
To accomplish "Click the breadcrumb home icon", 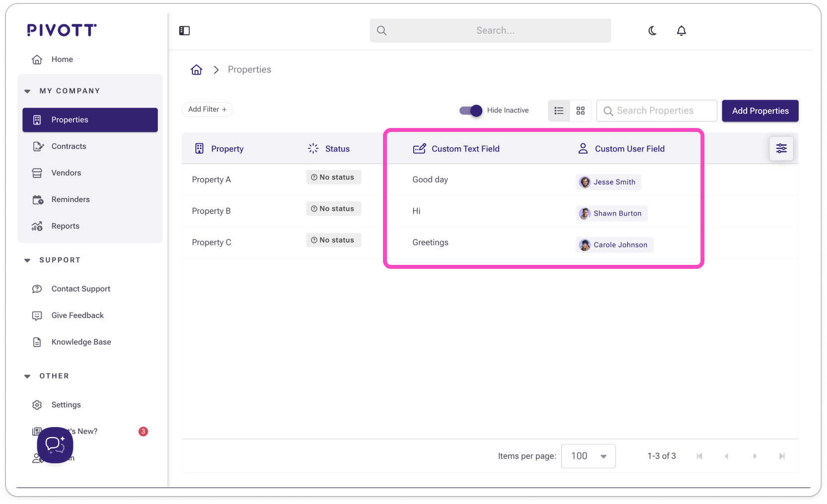I will pyautogui.click(x=196, y=70).
